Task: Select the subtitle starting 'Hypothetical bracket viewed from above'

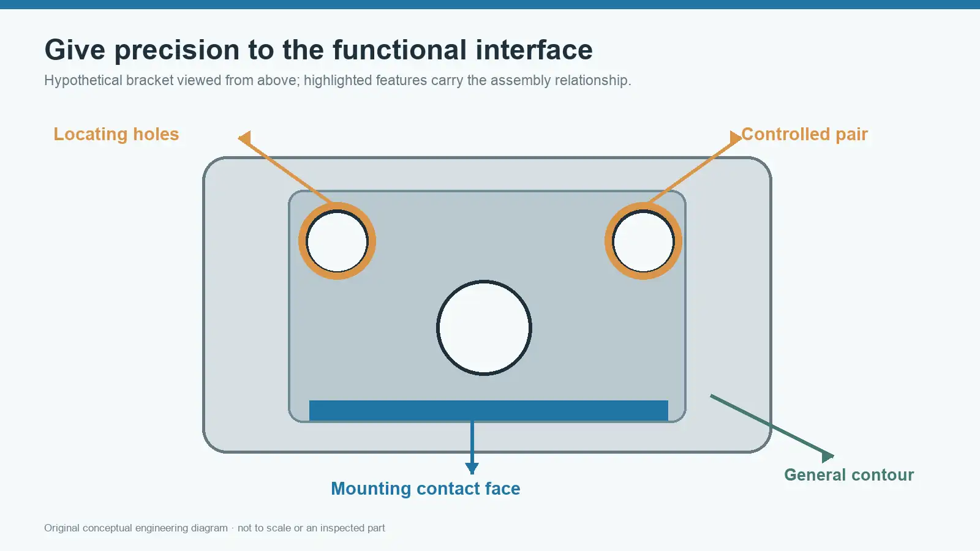Action: pyautogui.click(x=337, y=80)
